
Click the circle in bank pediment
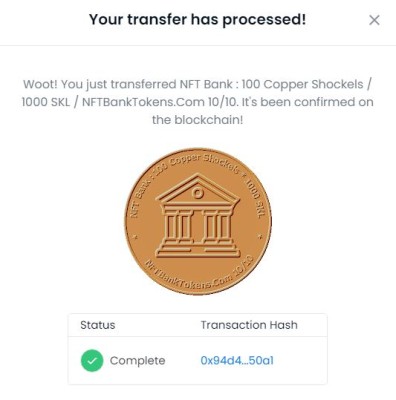(x=198, y=193)
